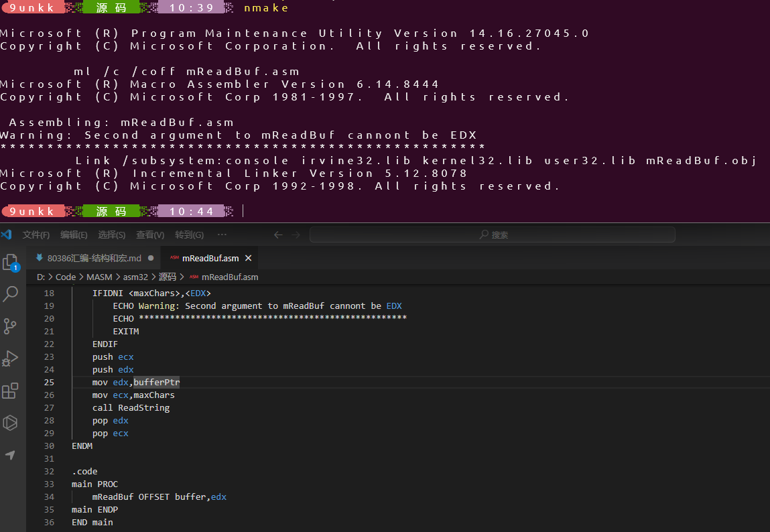Click the terminal Warning output line

(239, 135)
